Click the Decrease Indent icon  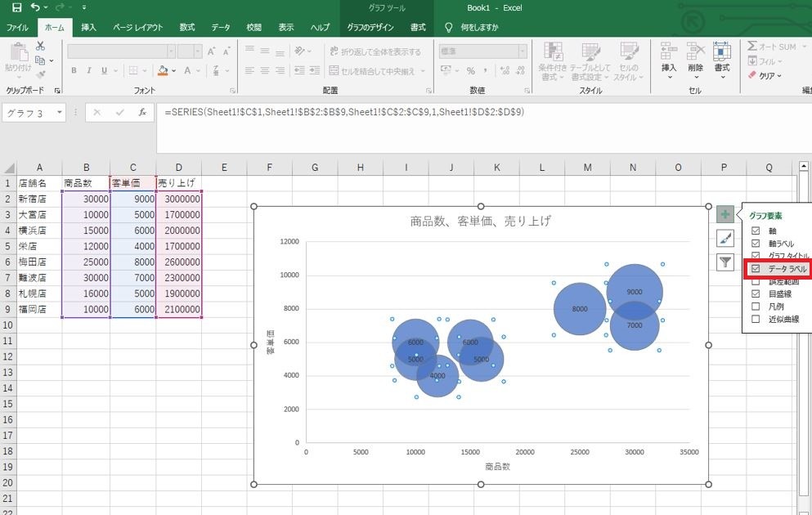pos(299,70)
